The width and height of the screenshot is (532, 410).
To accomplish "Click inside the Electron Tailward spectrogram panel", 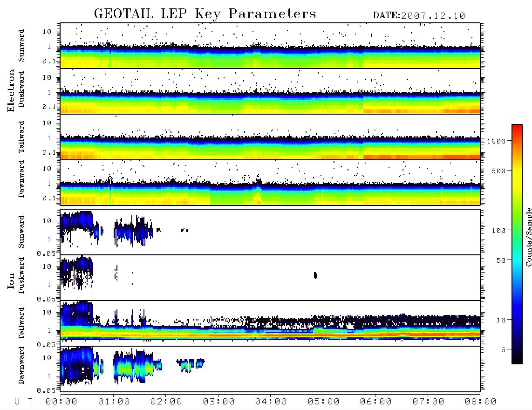I will pyautogui.click(x=270, y=137).
